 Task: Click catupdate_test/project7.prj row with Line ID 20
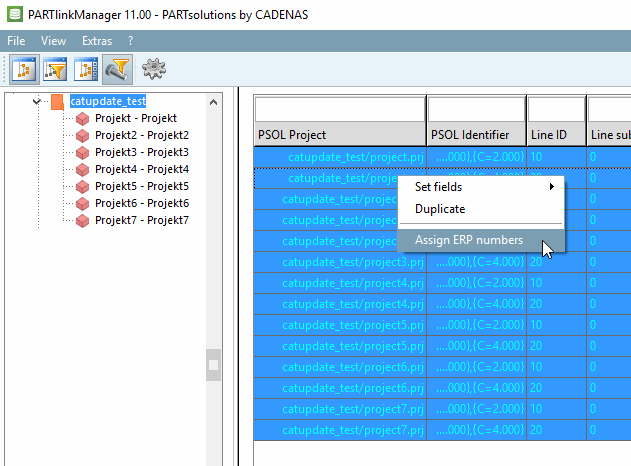pos(442,430)
